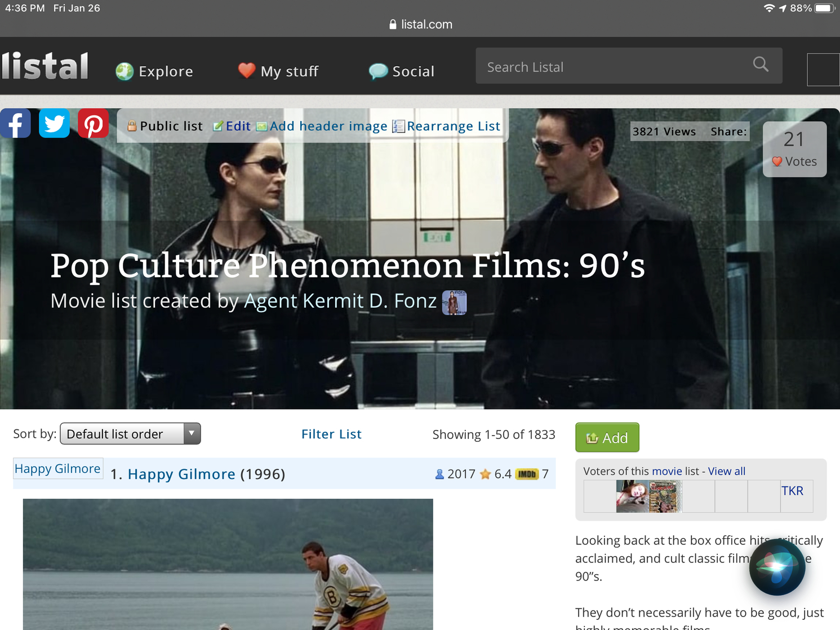Click the green Add button
Screen dimensions: 840x630
(607, 437)
